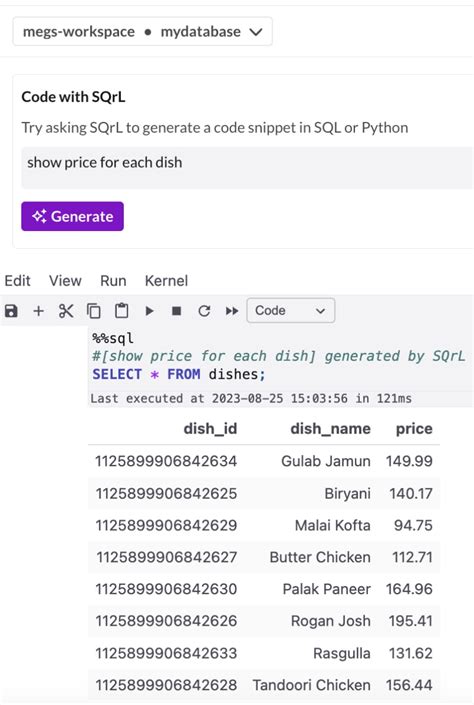This screenshot has width=474, height=705.
Task: Open the Kernel menu
Action: [x=166, y=281]
